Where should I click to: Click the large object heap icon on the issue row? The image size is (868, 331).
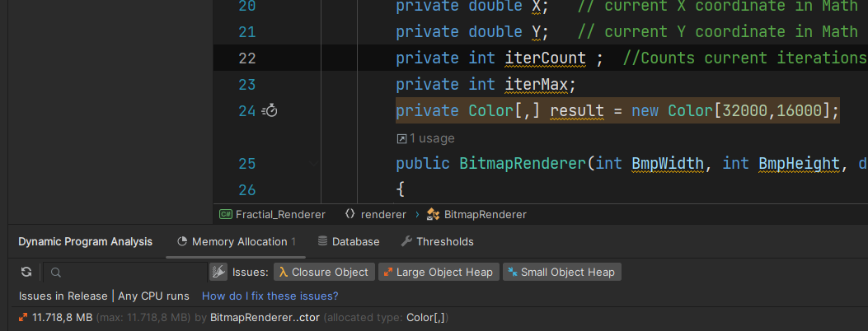point(23,318)
